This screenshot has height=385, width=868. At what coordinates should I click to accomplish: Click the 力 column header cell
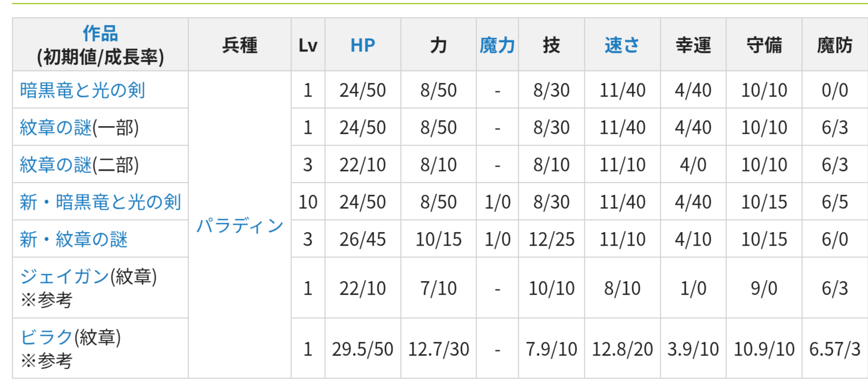point(438,45)
